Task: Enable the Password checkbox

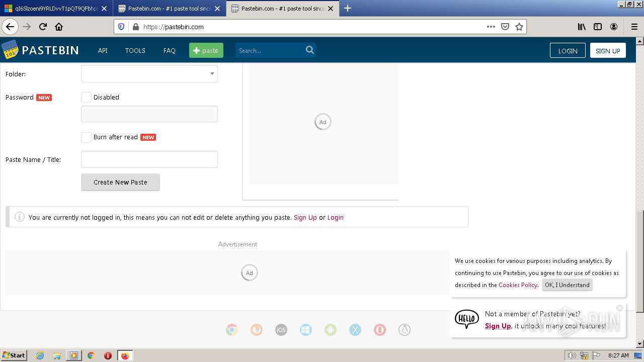Action: [x=87, y=97]
